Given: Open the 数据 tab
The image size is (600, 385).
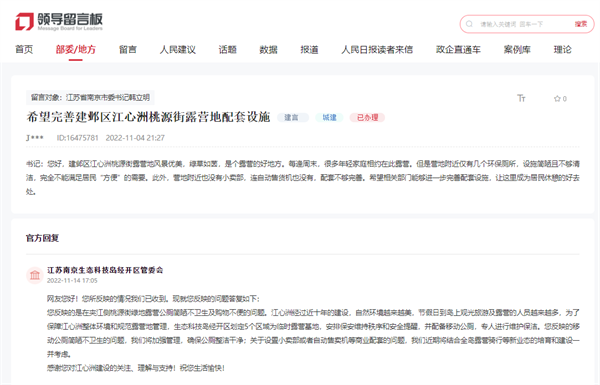Looking at the screenshot, I should point(268,49).
